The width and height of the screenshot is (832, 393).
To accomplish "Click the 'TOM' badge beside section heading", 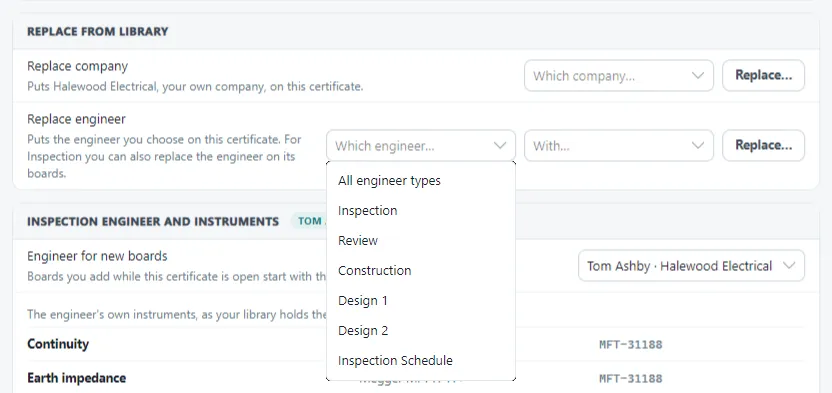I will (x=308, y=221).
